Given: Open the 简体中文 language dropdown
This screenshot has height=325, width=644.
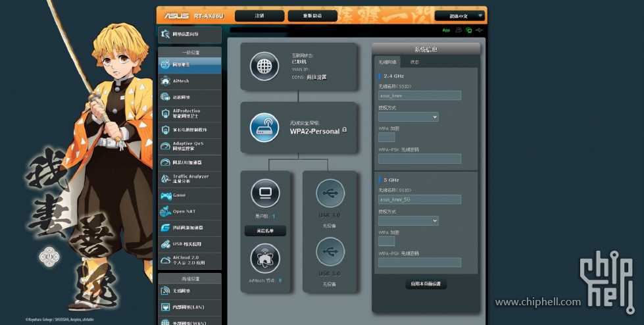Looking at the screenshot, I should click(x=460, y=16).
